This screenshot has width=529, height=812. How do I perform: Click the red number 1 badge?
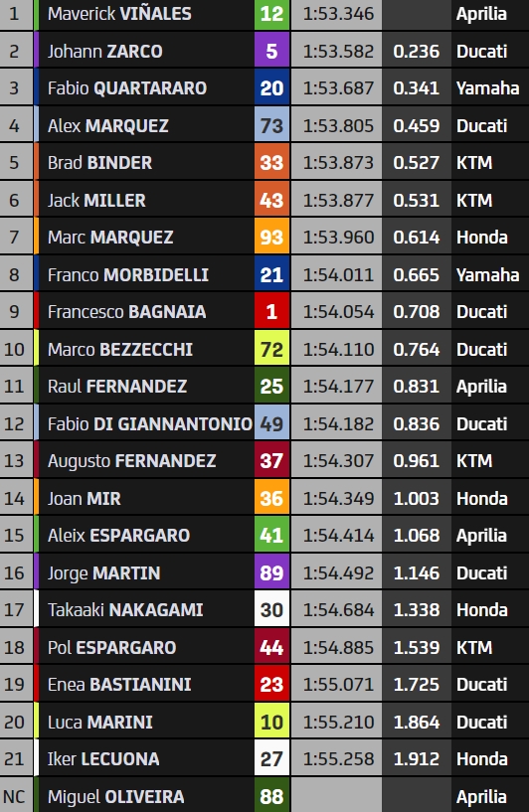click(272, 312)
